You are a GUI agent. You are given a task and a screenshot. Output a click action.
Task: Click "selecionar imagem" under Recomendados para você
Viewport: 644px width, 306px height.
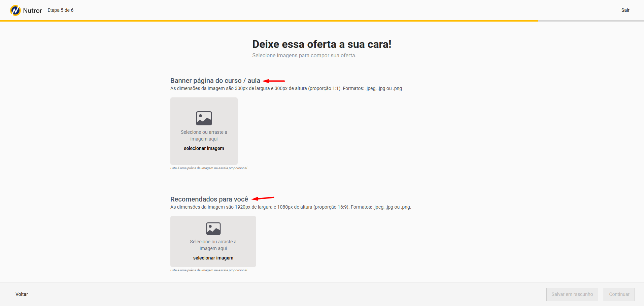pyautogui.click(x=213, y=258)
